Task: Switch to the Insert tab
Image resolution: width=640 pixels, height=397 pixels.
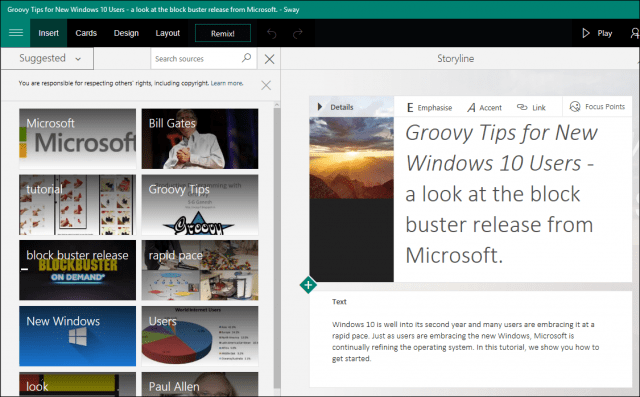Action: (x=49, y=33)
